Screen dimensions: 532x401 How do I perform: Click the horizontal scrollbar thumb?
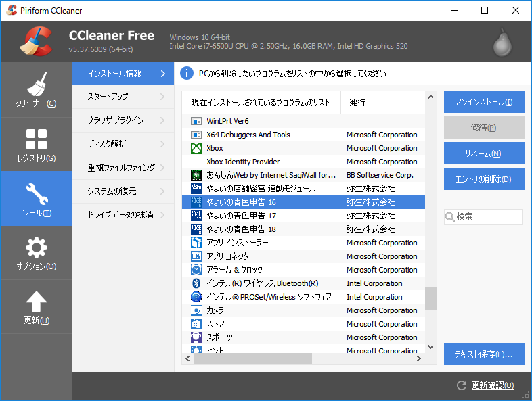coord(252,358)
